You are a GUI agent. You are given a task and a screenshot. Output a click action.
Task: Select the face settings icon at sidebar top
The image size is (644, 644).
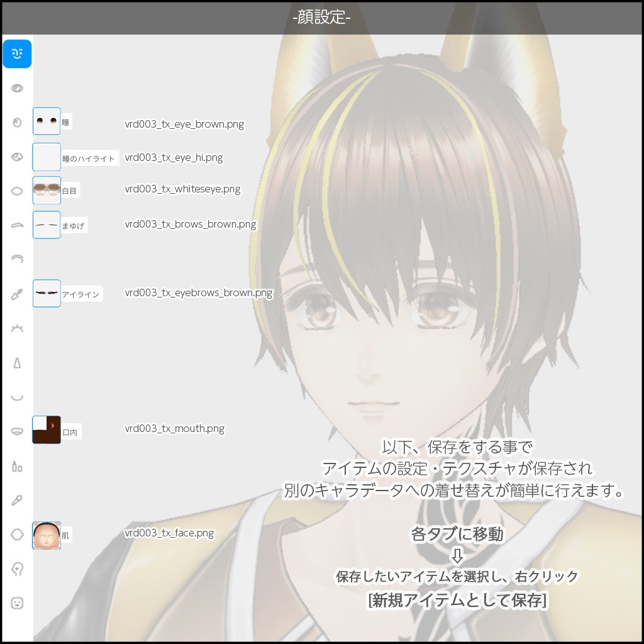(17, 53)
